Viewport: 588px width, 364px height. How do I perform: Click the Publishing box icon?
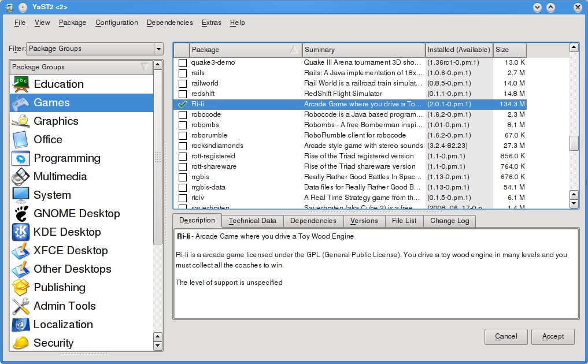click(21, 288)
